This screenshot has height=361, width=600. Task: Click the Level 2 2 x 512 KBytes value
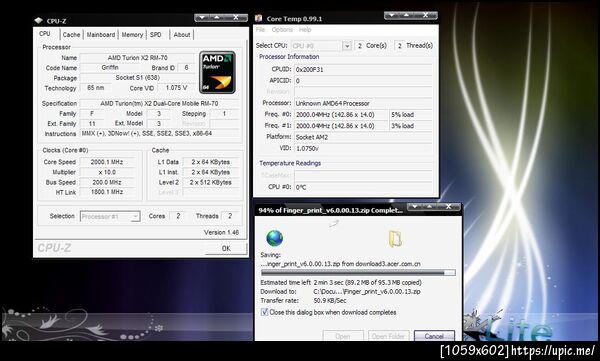click(211, 182)
